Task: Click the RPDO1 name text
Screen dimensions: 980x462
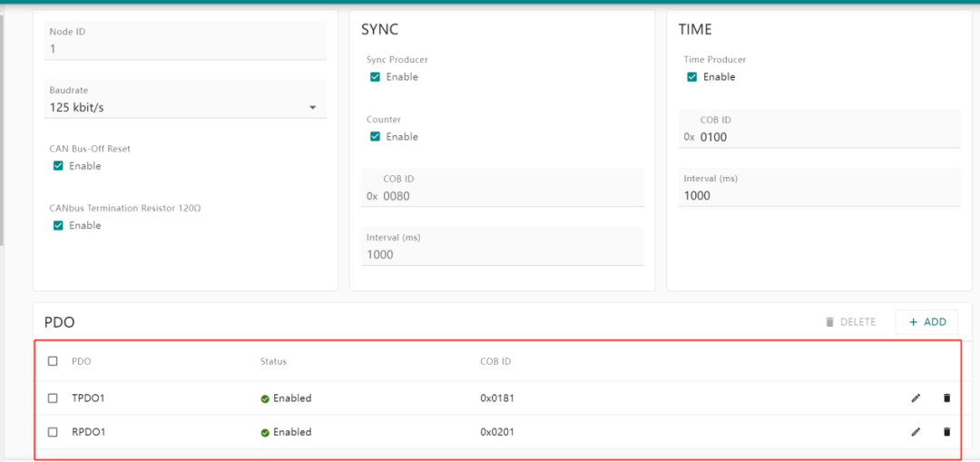Action: [88, 431]
